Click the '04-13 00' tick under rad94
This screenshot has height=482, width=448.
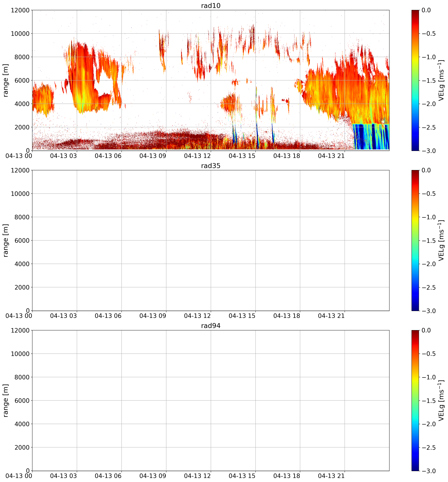click(x=19, y=476)
